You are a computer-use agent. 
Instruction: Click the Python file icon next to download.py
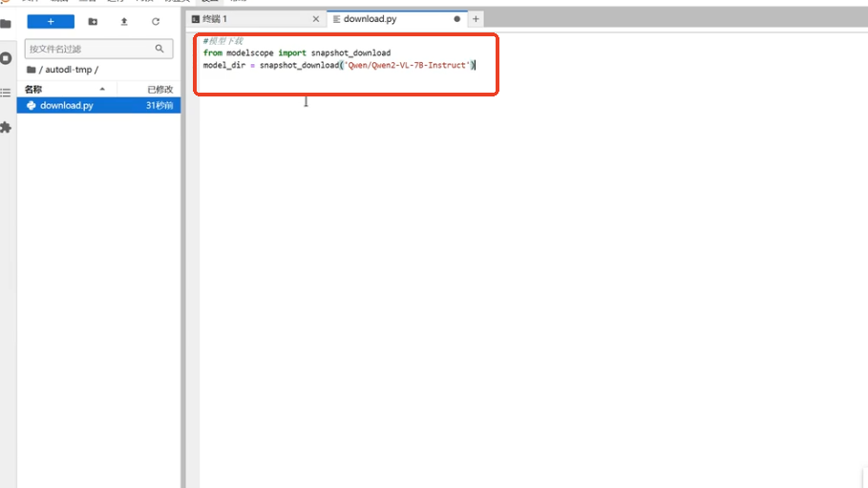click(x=31, y=105)
